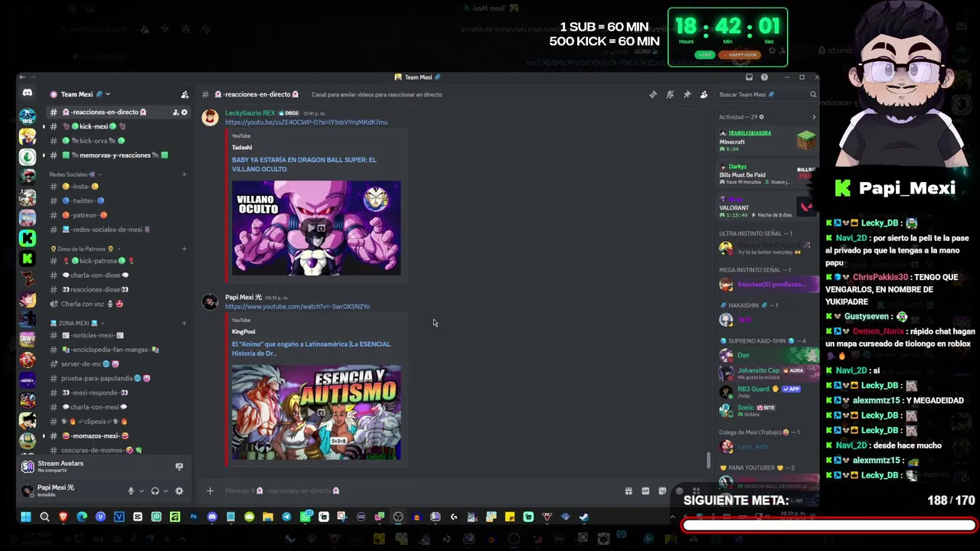
Task: Open the noticias-mexi channel
Action: point(118,335)
